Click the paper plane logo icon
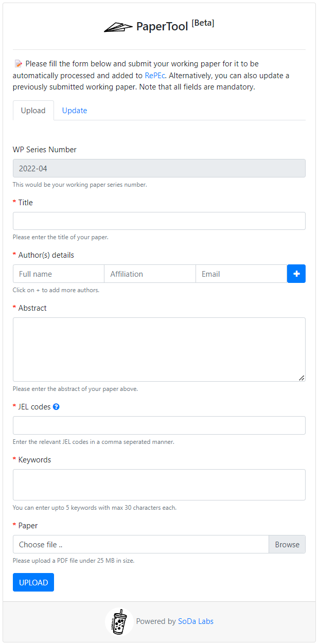319x644 pixels. (x=118, y=27)
